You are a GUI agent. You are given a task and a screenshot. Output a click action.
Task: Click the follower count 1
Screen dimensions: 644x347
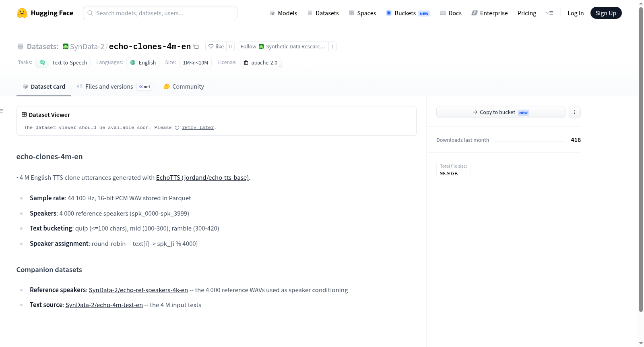pyautogui.click(x=332, y=46)
